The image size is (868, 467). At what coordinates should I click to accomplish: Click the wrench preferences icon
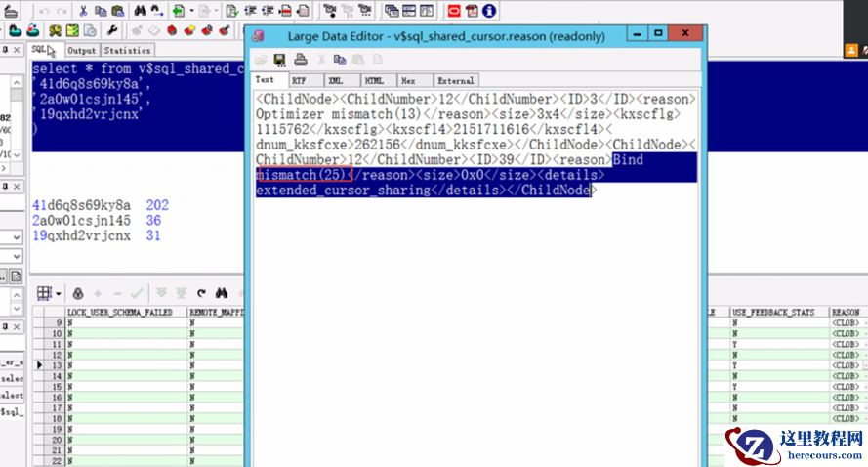click(112, 30)
